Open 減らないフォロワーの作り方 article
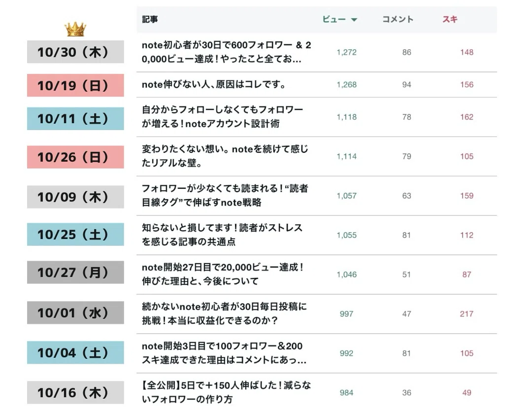The image size is (532, 412). pyautogui.click(x=226, y=392)
